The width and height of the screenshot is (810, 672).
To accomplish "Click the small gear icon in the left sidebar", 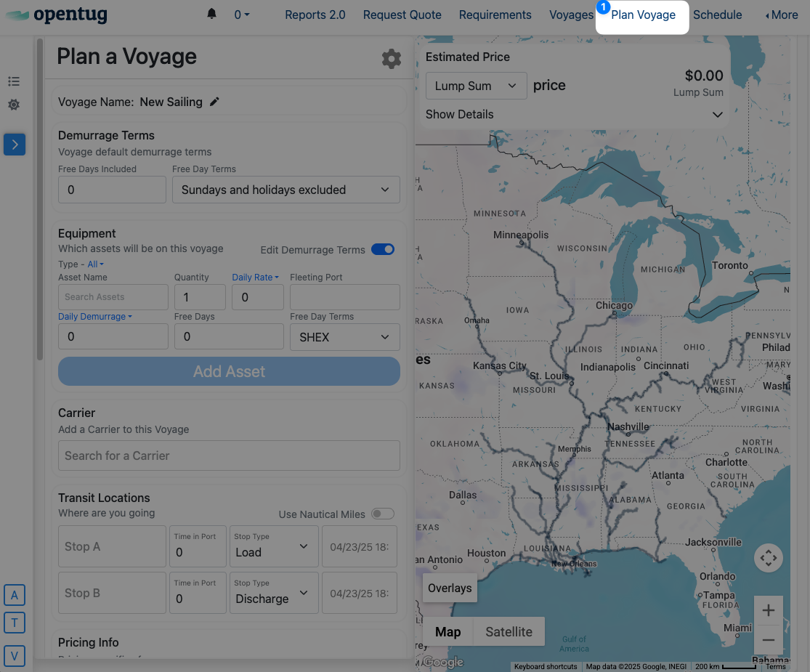I will 14,105.
